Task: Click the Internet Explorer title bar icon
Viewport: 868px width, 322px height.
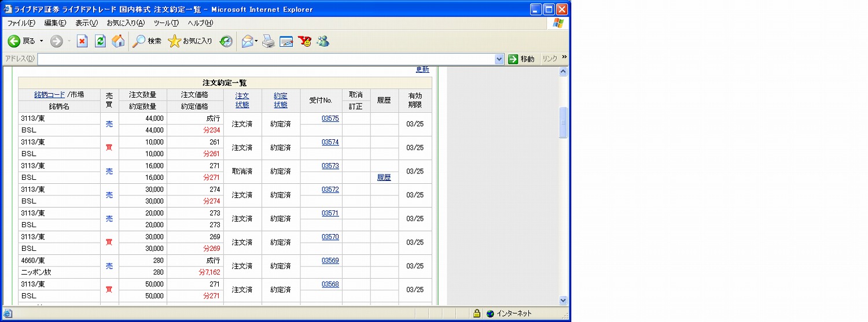Action: pyautogui.click(x=8, y=9)
